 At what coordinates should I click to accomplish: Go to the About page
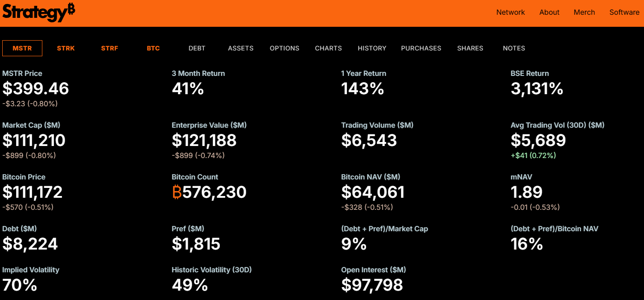click(549, 12)
